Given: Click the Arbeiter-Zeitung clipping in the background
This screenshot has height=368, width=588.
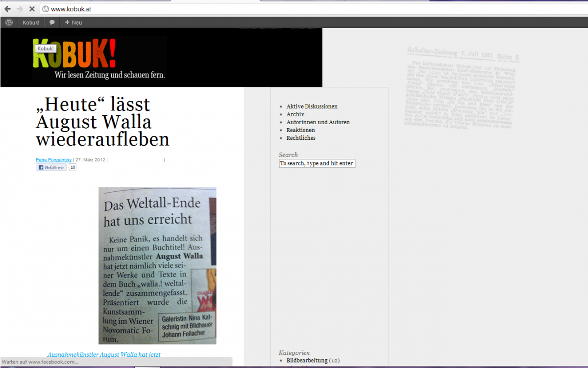Looking at the screenshot, I should (463, 88).
